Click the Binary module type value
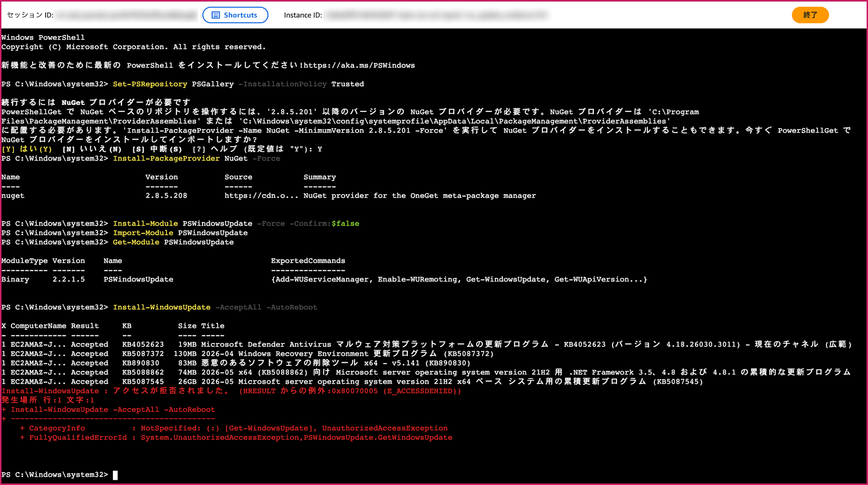The width and height of the screenshot is (868, 485). coord(15,279)
